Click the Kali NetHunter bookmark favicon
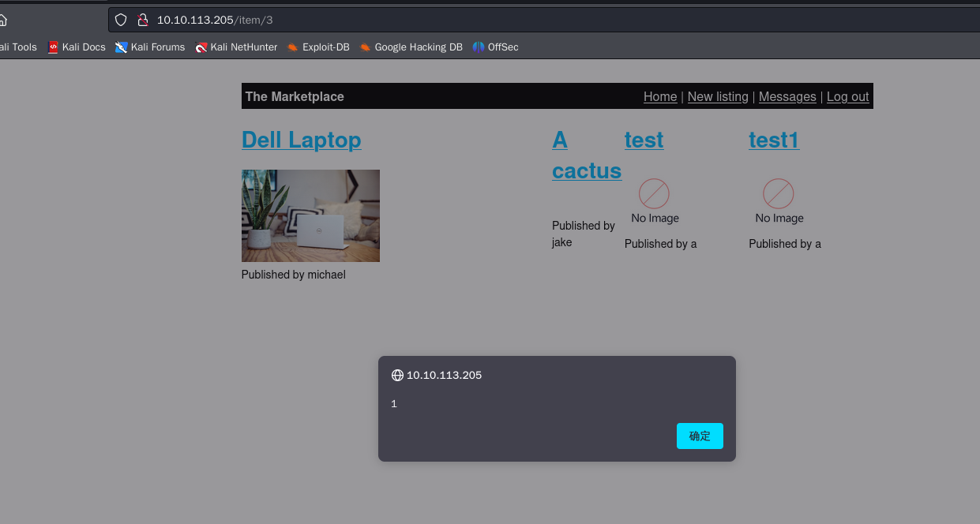 pyautogui.click(x=201, y=47)
